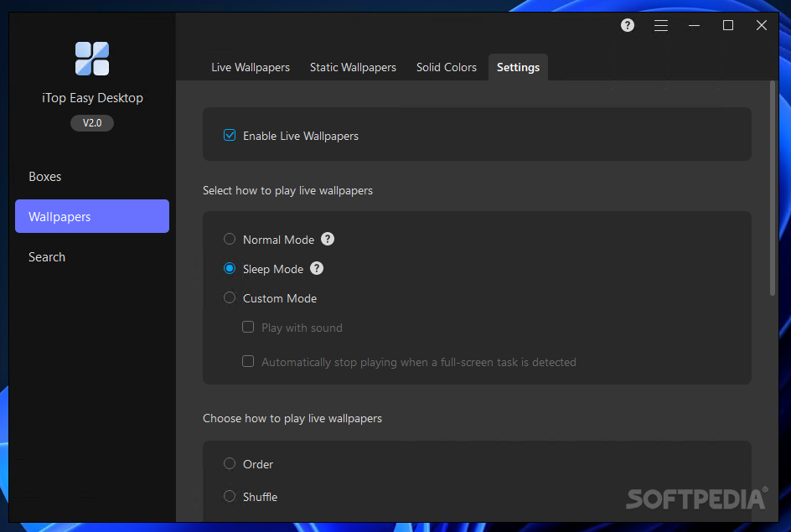Open Search in the sidebar

pos(92,256)
